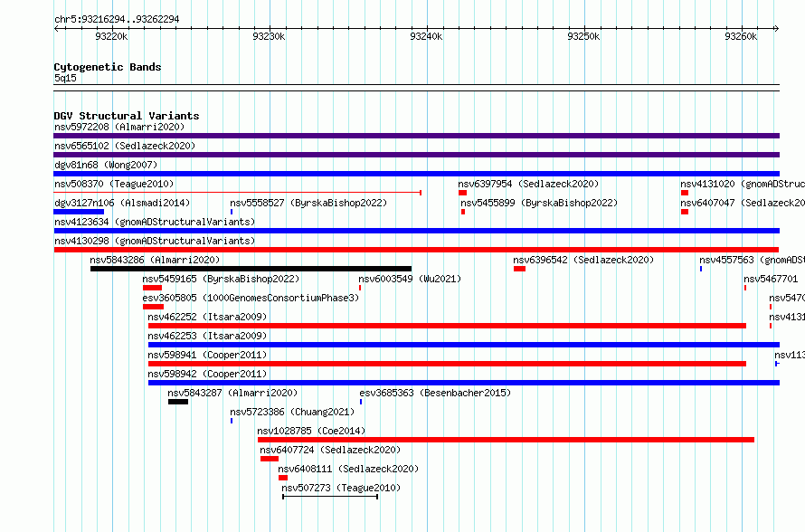Click the esv3605805 red block
Image resolution: width=805 pixels, height=532 pixels.
(154, 307)
